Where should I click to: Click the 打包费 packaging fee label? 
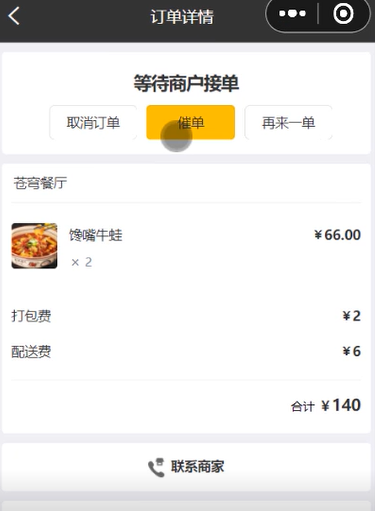pos(31,316)
